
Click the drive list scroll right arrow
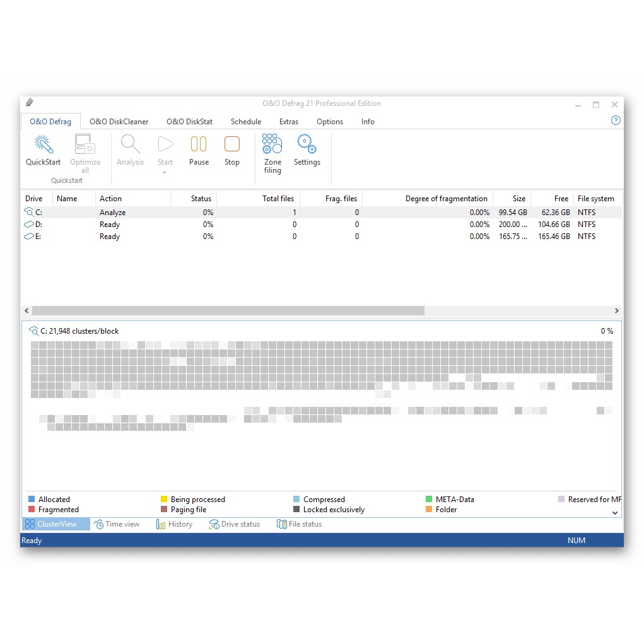(616, 311)
